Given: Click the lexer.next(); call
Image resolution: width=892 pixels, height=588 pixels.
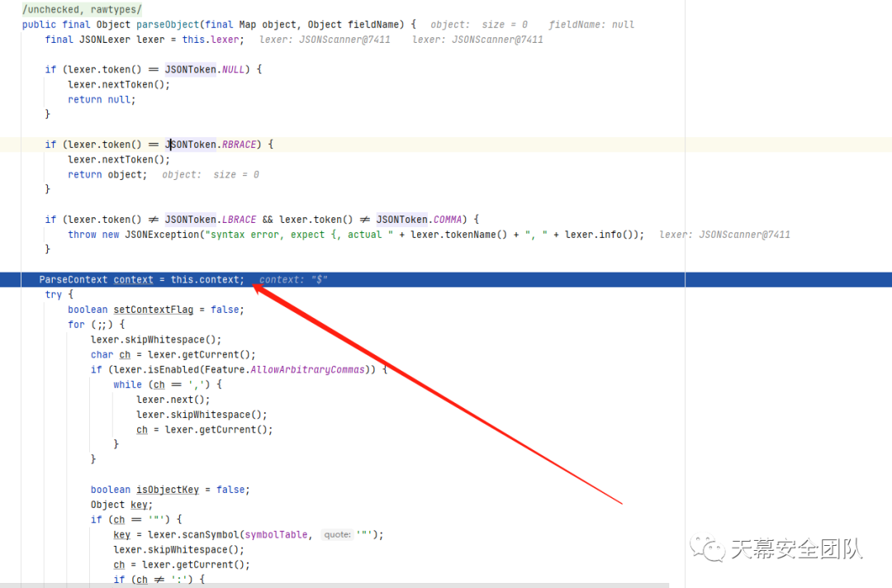Looking at the screenshot, I should point(173,400).
